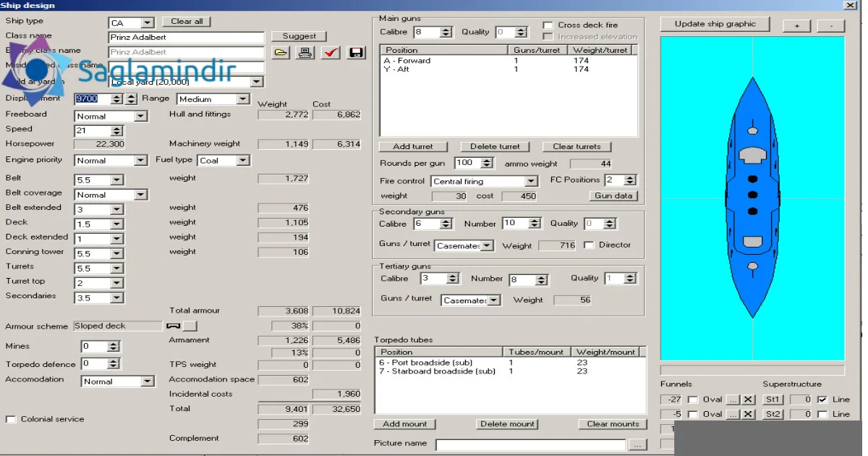Open the Ship type dropdown showing CA

point(148,23)
